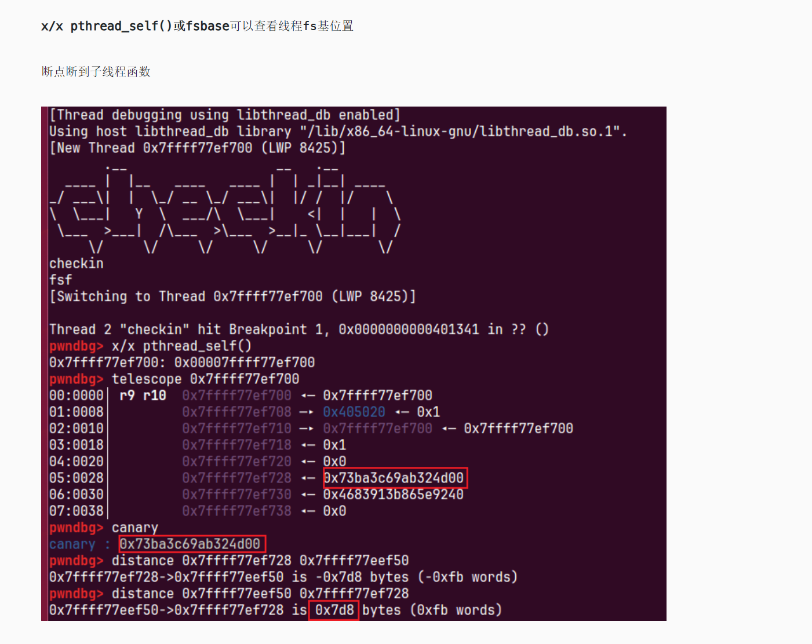Click the paragraph text 断点断到子线程函数

(96, 71)
